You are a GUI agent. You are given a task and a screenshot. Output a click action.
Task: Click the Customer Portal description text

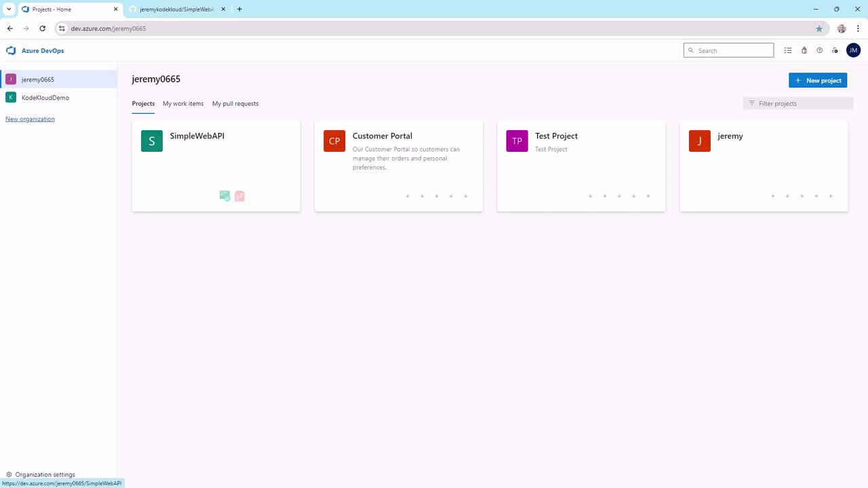[x=406, y=158]
